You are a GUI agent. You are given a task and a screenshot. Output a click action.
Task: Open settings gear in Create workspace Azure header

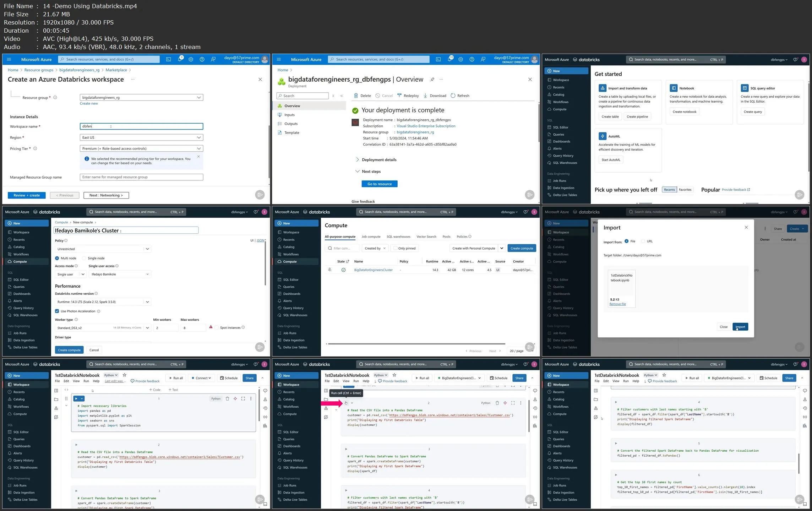pos(191,59)
